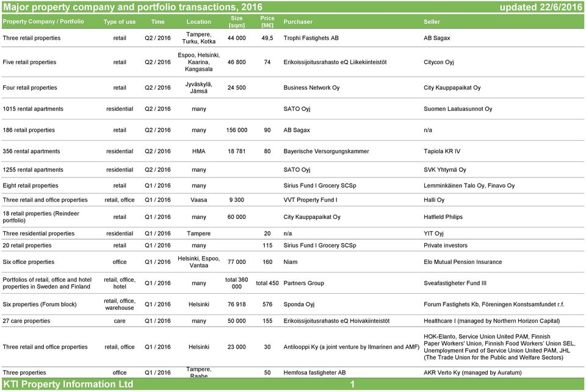Viewport: 586px width, 392px height.
Task: Click purchaser 'Niam'
Action: tap(291, 262)
